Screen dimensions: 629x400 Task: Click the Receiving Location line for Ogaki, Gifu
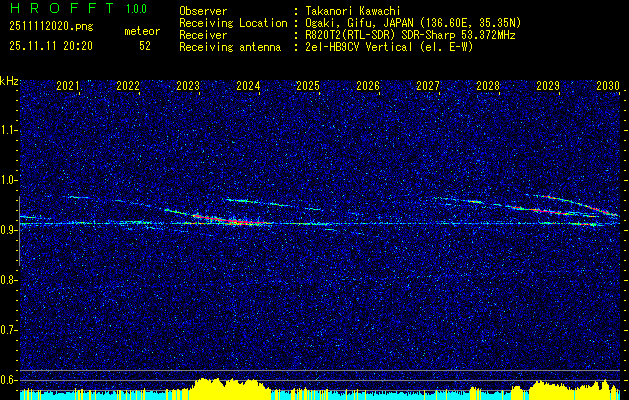tap(350, 23)
